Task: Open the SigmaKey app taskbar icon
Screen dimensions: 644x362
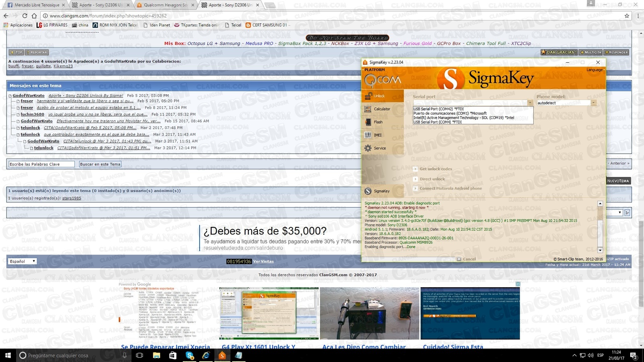Action: [222, 355]
